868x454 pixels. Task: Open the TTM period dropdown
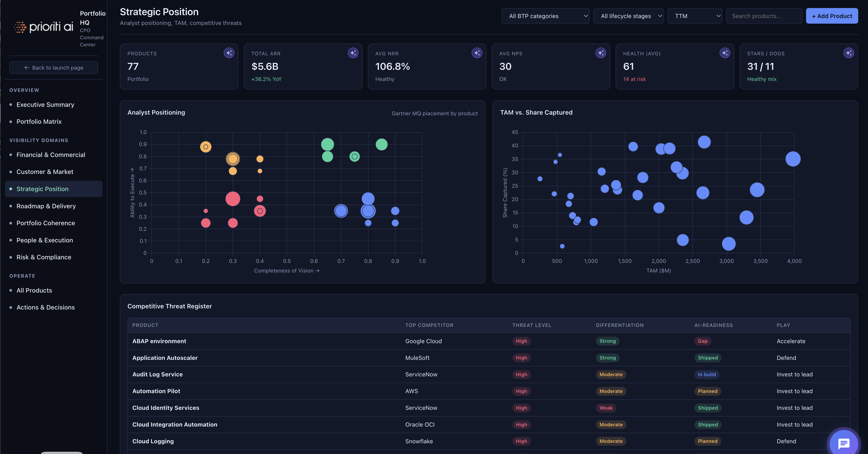pos(694,16)
